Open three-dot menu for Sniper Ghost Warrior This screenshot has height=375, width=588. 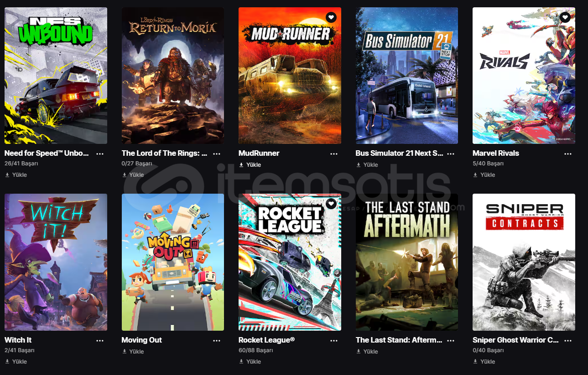(x=568, y=341)
